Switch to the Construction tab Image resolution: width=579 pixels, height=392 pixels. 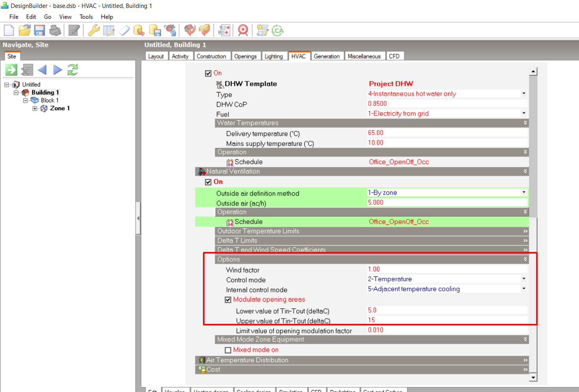[211, 56]
